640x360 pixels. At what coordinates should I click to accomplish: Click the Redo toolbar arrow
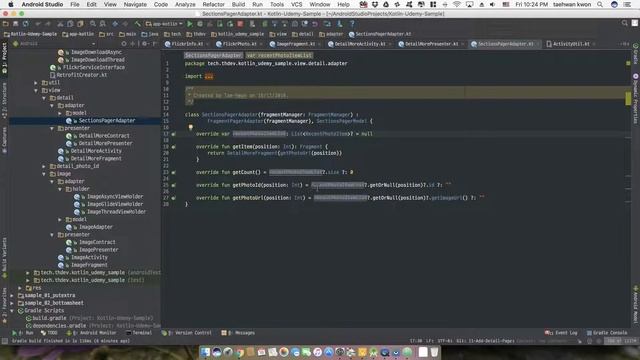coord(48,24)
